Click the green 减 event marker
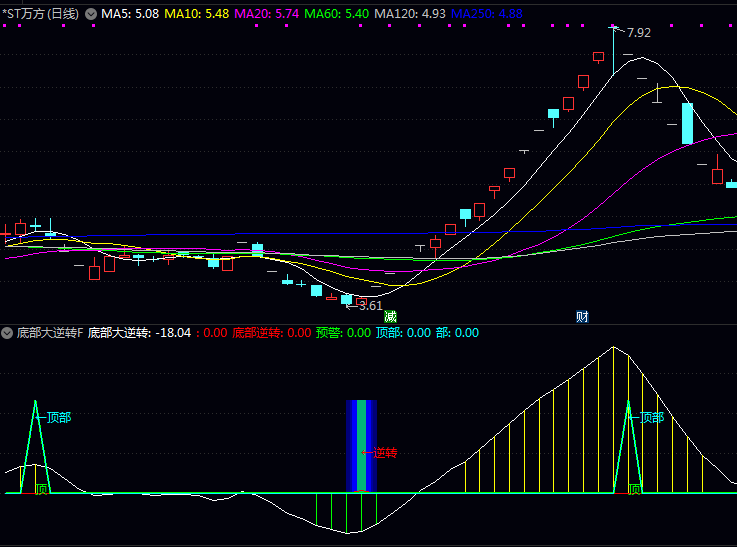This screenshot has height=547, width=737. click(390, 317)
